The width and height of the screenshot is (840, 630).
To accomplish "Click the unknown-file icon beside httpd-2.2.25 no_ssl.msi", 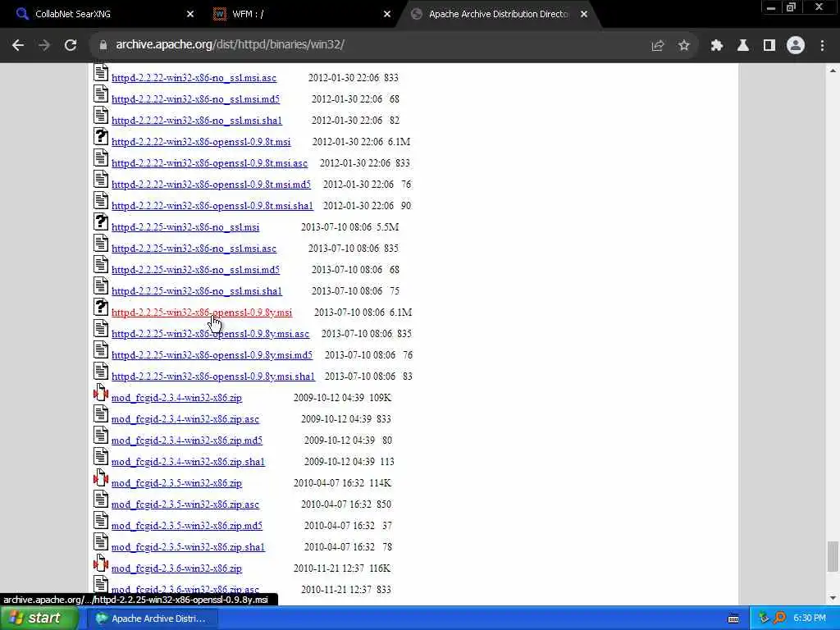I will click(101, 221).
